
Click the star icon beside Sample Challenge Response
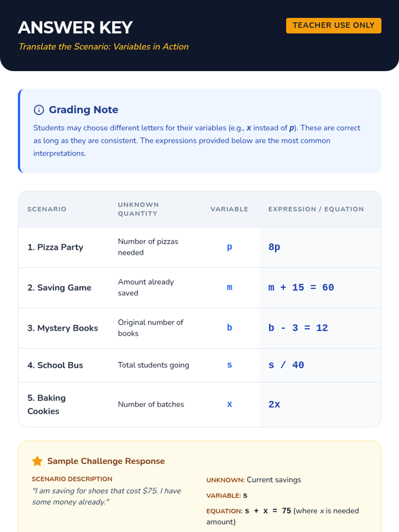37,461
